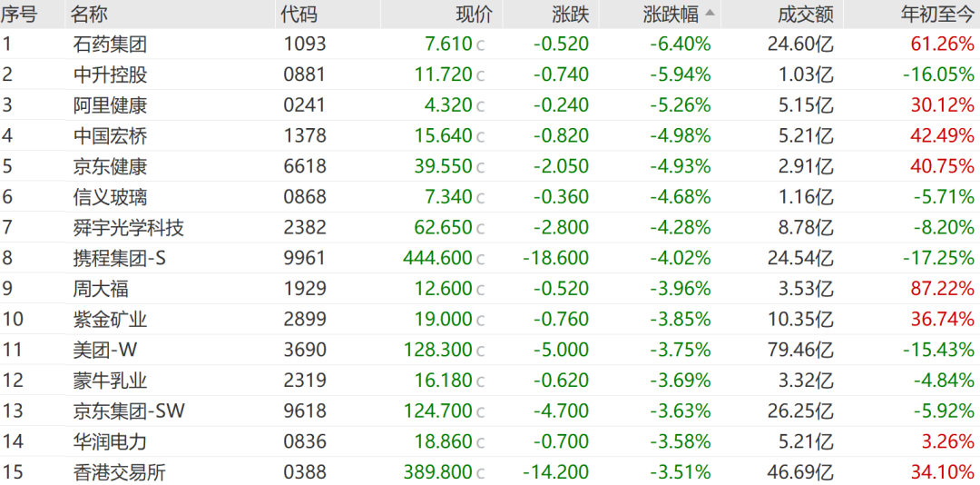Click stock code 2899 for 紫金矿业
This screenshot has height=485, width=980.
(304, 320)
